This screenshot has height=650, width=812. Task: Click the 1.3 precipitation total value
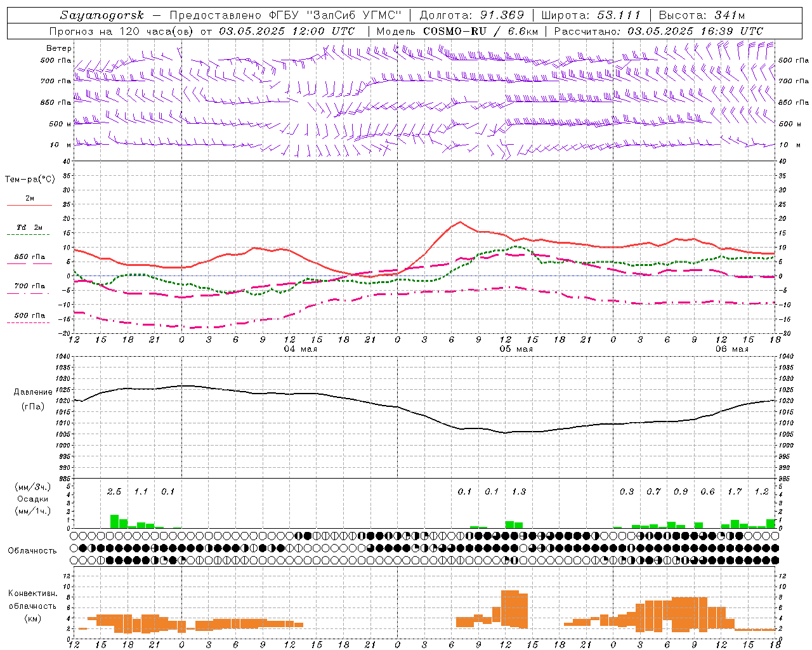(519, 491)
